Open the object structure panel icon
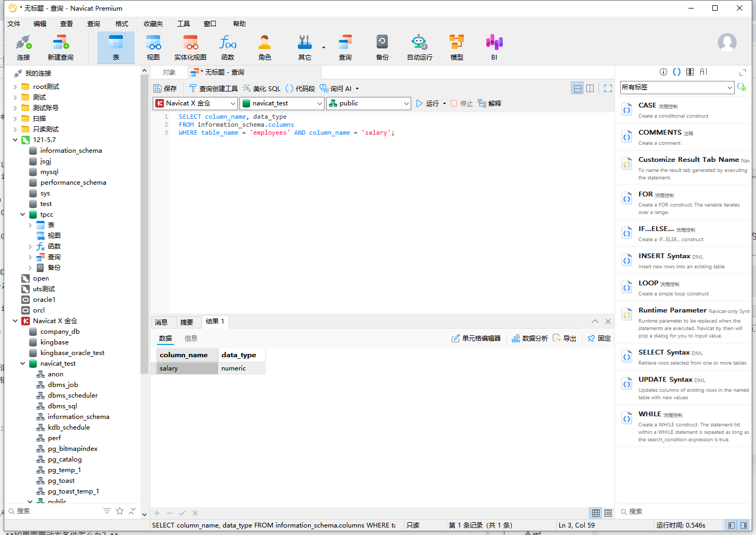 point(690,72)
